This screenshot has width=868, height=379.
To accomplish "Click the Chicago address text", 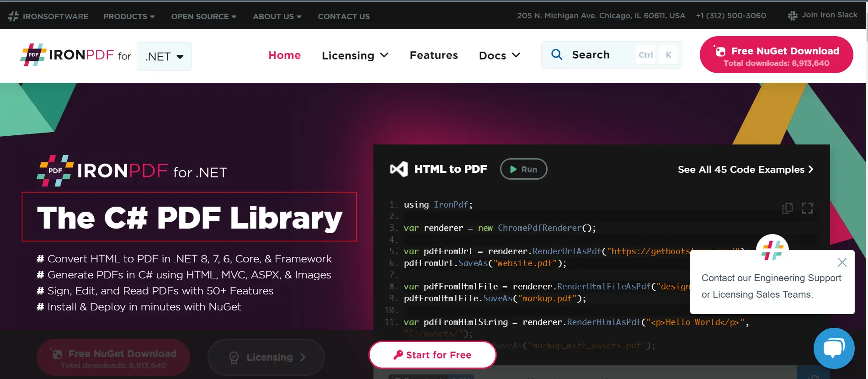I will 601,16.
